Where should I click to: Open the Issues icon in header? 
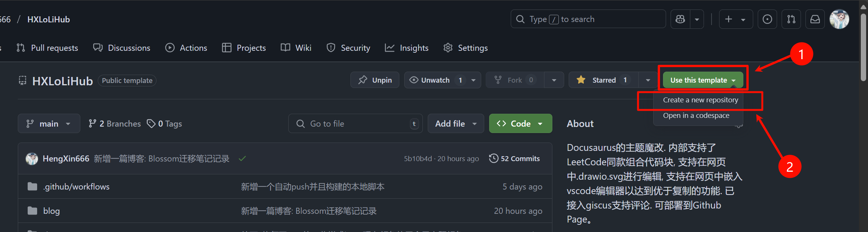coord(767,19)
